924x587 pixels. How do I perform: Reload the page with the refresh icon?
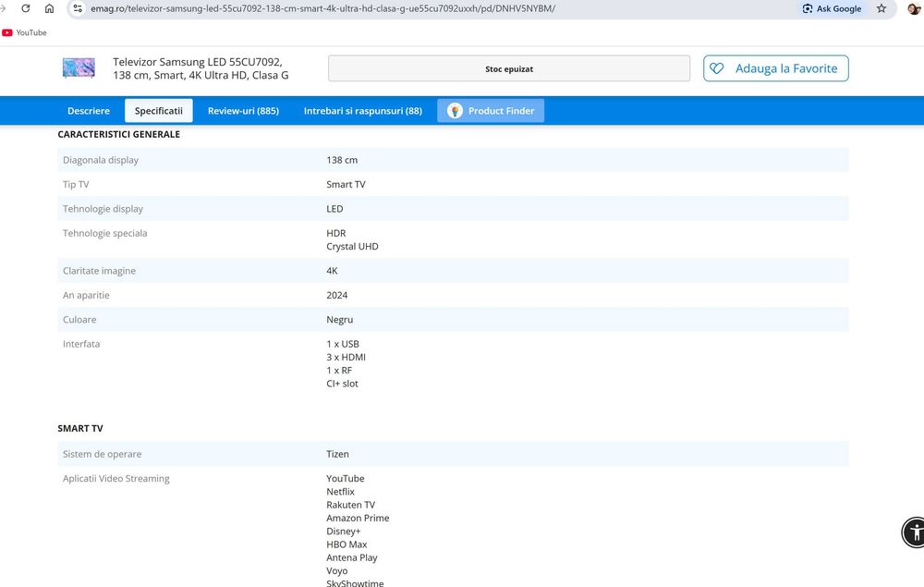[25, 8]
